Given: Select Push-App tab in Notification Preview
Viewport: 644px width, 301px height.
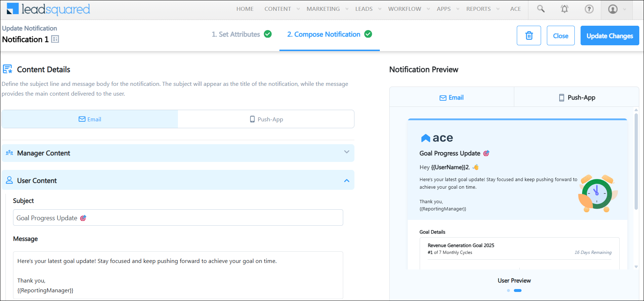Looking at the screenshot, I should point(577,97).
